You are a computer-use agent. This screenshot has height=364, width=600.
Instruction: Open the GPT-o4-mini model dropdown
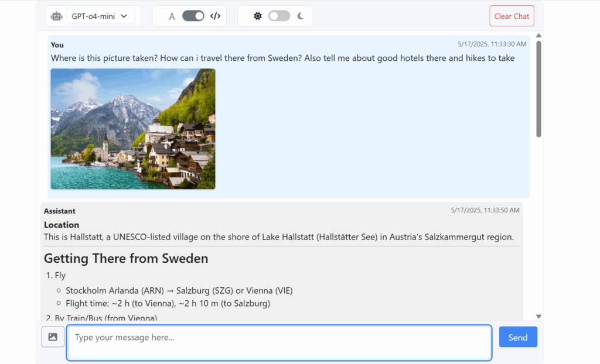pyautogui.click(x=101, y=16)
